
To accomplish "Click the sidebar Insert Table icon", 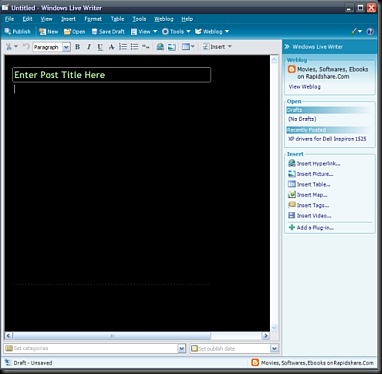I will [x=292, y=184].
